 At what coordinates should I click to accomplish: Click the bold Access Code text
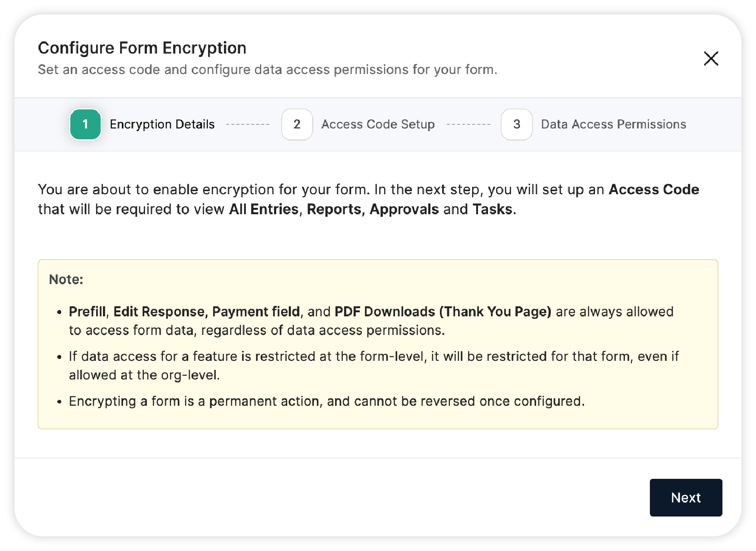[654, 189]
